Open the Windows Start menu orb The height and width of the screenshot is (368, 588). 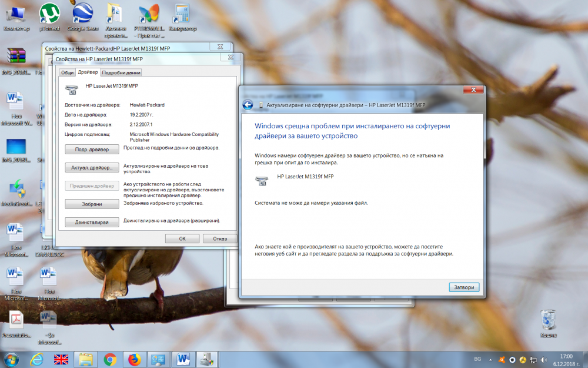coord(11,360)
